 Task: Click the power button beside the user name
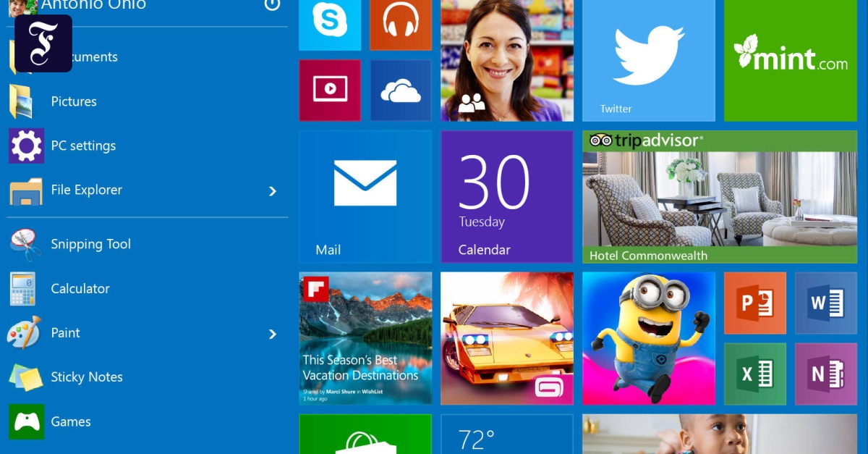click(272, 5)
